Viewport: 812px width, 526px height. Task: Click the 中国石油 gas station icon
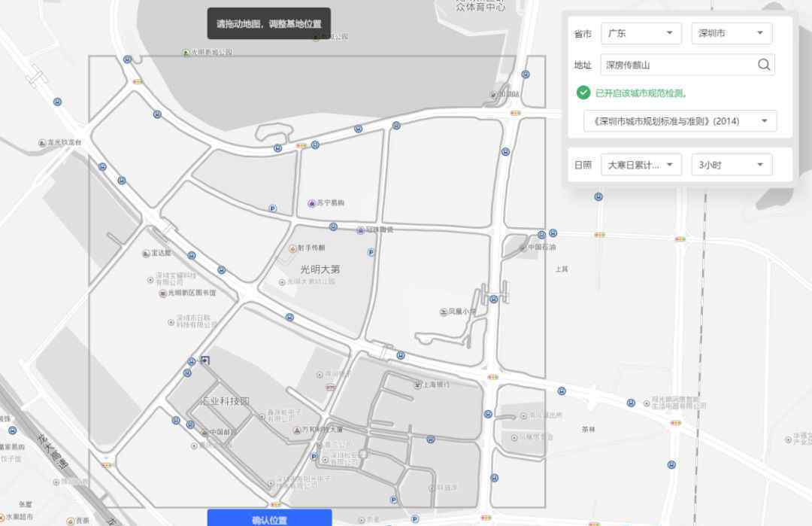coord(523,248)
